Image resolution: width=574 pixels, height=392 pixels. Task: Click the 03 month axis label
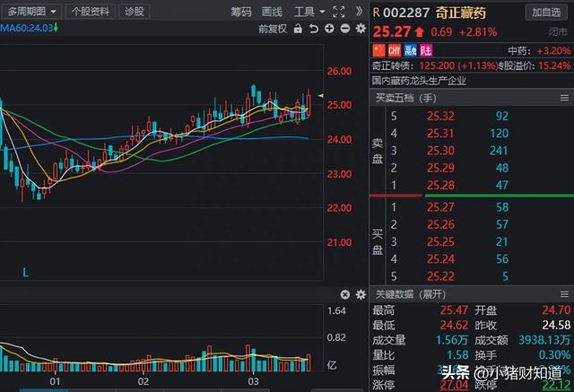pos(253,382)
